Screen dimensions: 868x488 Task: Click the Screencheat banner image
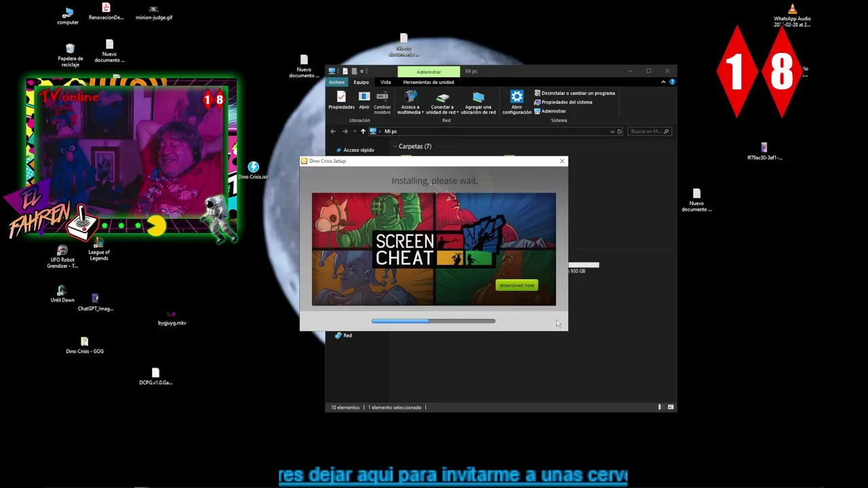(434, 249)
